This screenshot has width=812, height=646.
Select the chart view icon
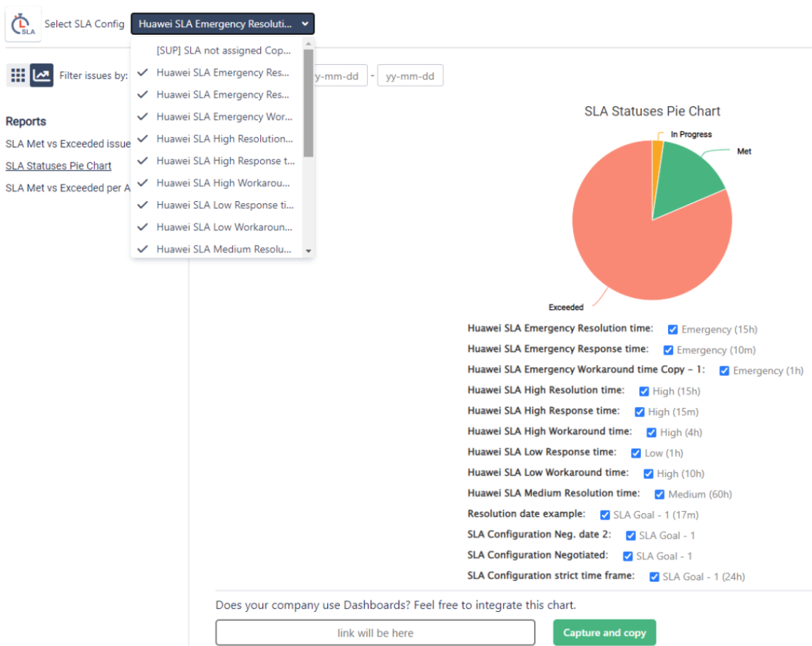(x=42, y=75)
